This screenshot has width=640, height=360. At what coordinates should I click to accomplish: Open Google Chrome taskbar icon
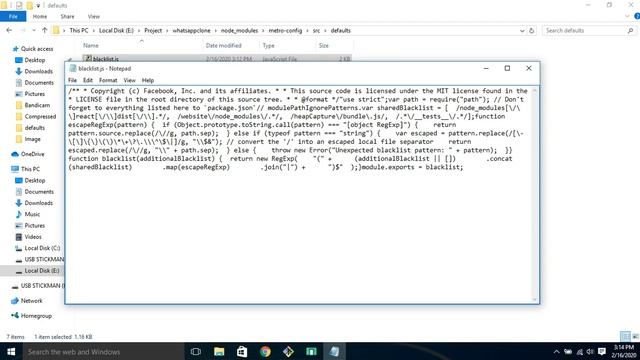point(265,351)
